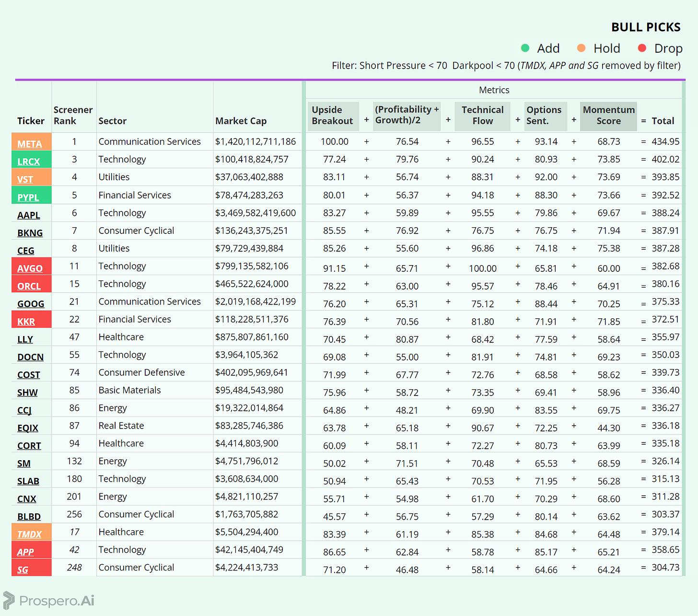Open the PYPL ticker link
The image size is (698, 616).
click(x=28, y=197)
